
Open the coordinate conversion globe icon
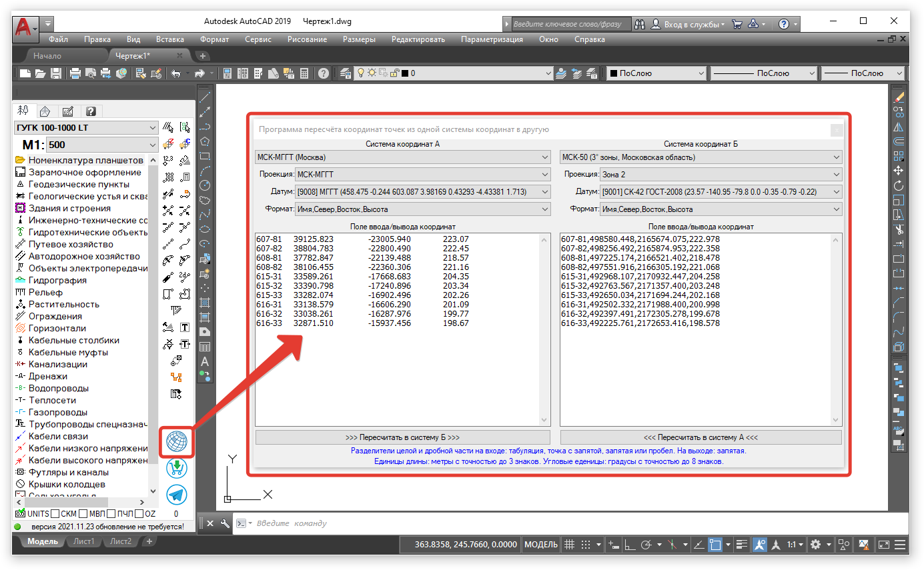click(x=176, y=441)
